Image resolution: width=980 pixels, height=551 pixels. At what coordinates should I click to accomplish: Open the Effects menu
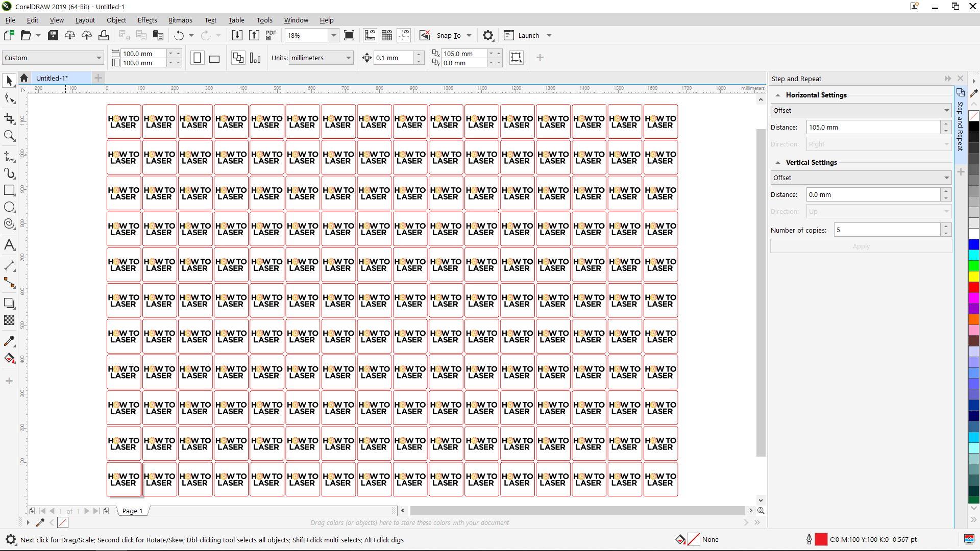point(148,20)
